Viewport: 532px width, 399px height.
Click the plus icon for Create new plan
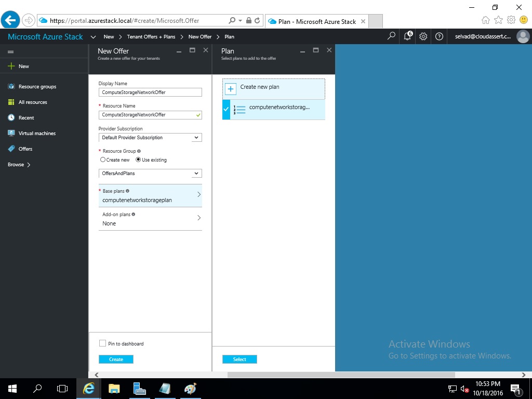click(x=230, y=89)
